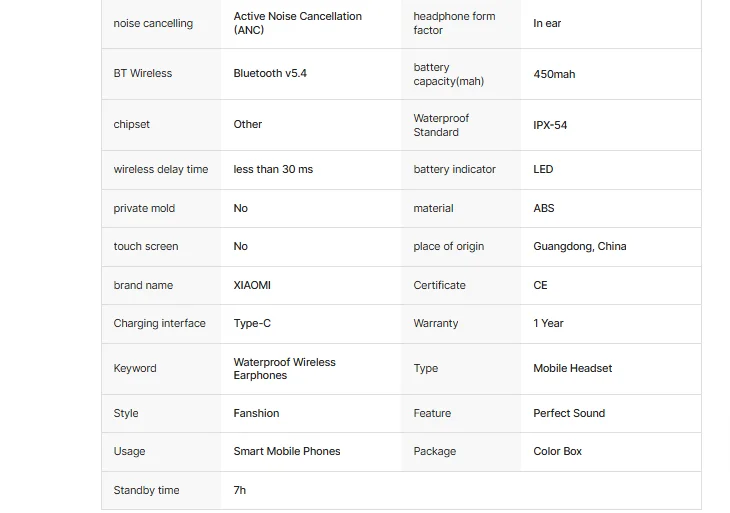Screen dimensions: 730x513
Task: Select the Bluetooth v5.4 cell
Action: point(270,74)
